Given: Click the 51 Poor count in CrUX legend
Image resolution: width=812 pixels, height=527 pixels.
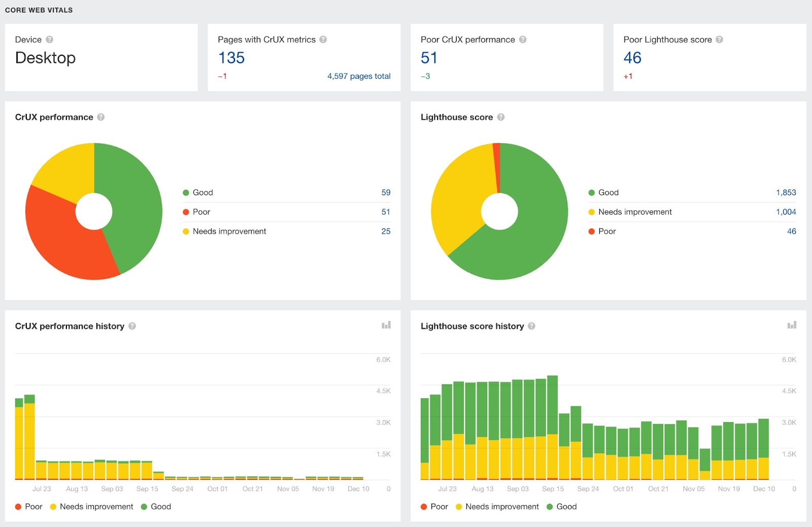Looking at the screenshot, I should pyautogui.click(x=387, y=212).
